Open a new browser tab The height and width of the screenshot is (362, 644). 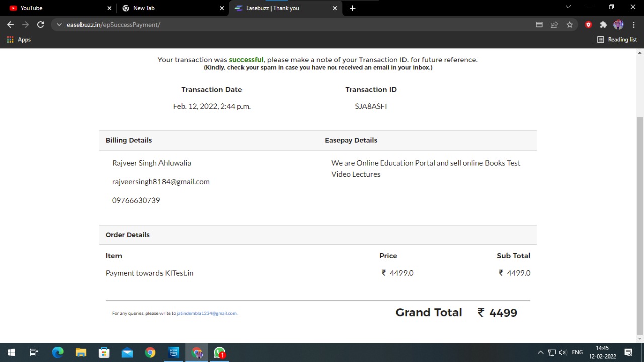pos(353,8)
